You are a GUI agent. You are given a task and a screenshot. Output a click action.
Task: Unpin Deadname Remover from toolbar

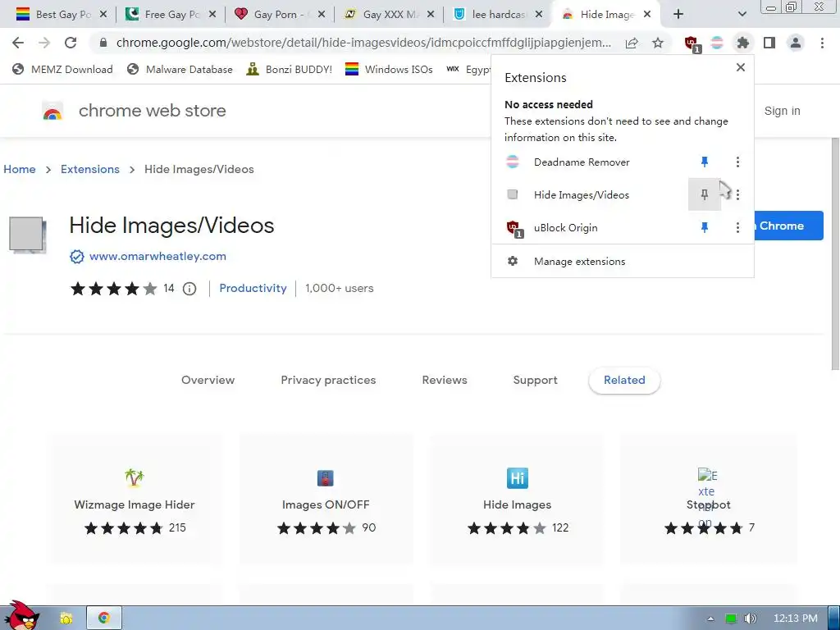(x=705, y=162)
